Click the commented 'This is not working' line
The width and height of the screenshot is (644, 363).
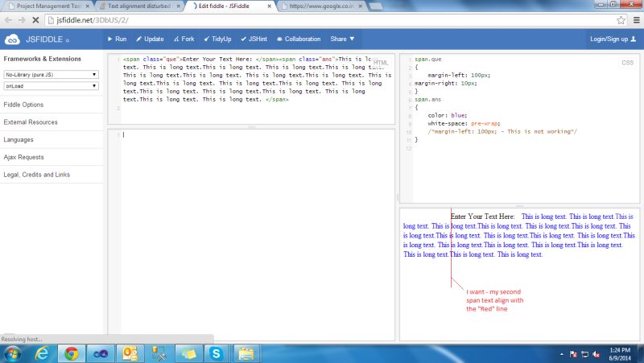pos(502,131)
